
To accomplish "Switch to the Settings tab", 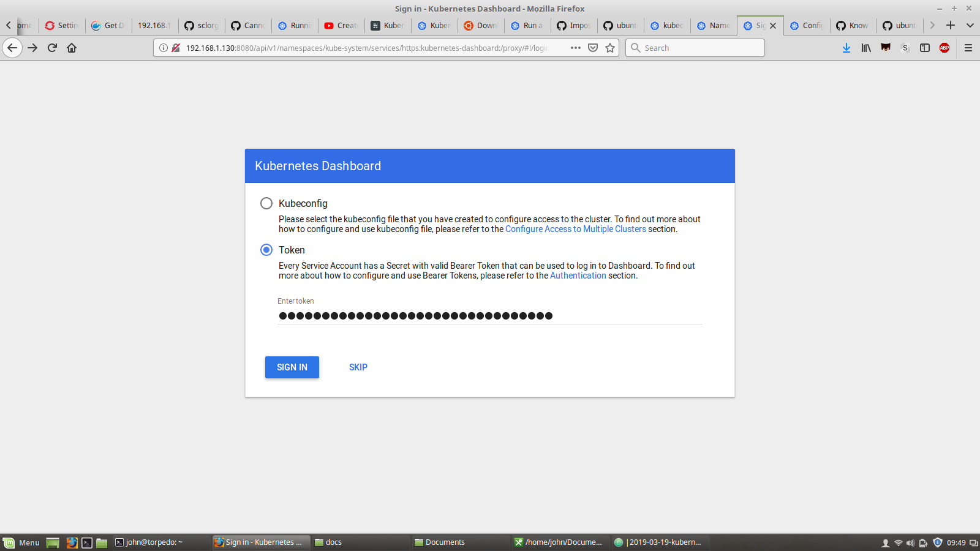I will point(62,25).
